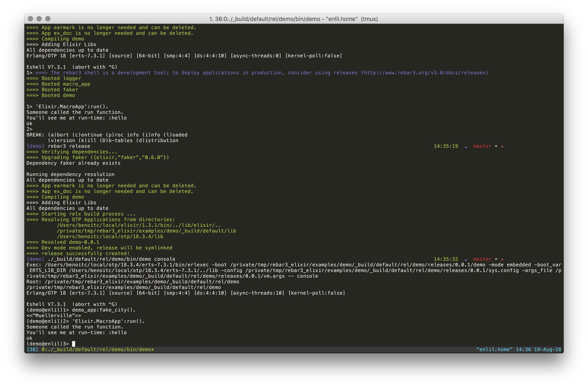
Task: Click the tmux session number [38]
Action: click(32, 350)
